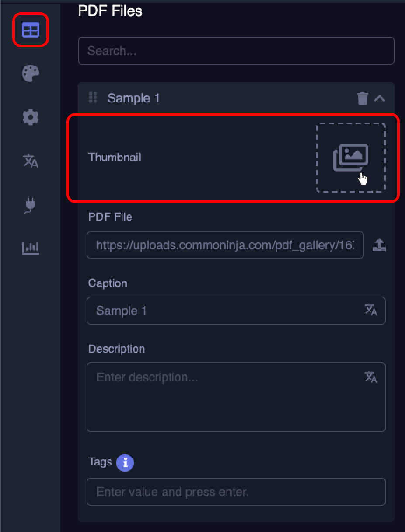Open the translation sidebar tab
The image size is (405, 532).
31,161
